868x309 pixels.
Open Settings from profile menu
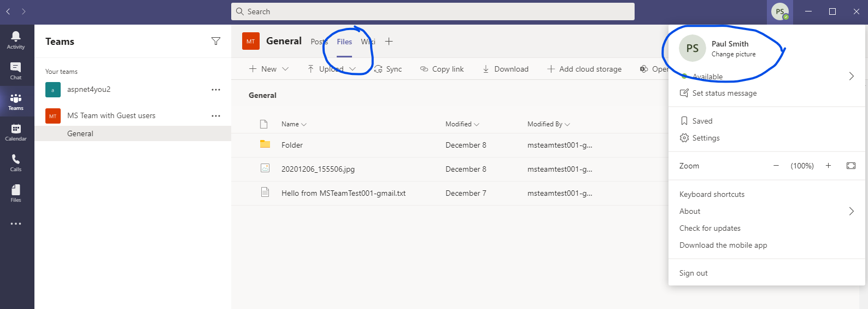pos(700,138)
